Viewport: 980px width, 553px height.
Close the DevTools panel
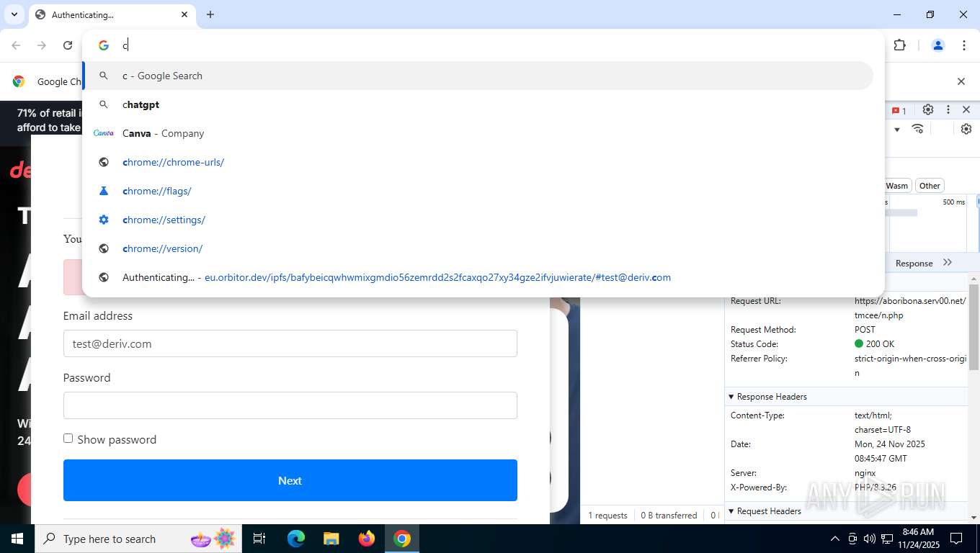pos(966,109)
